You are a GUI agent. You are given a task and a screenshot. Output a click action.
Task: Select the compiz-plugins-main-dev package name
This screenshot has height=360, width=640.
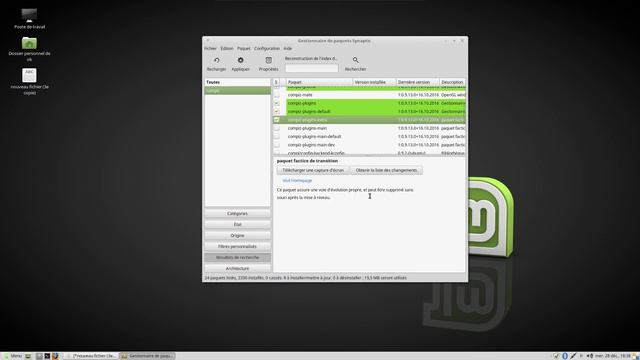coord(311,145)
